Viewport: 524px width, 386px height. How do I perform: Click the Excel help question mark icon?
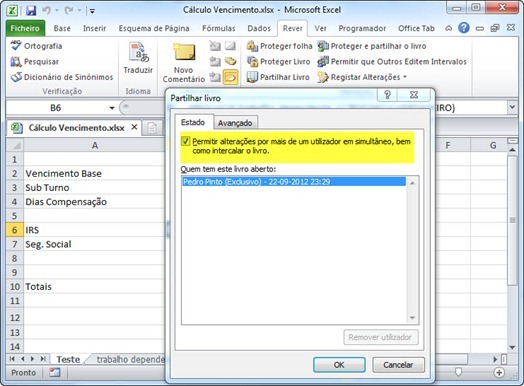(464, 28)
